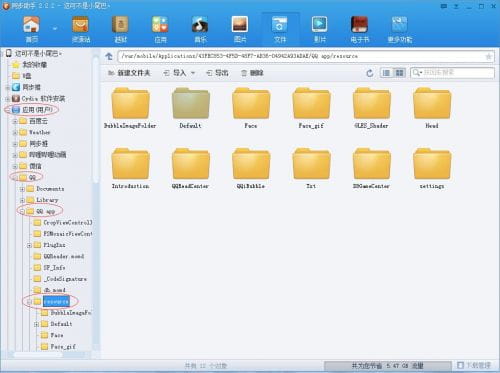This screenshot has width=500, height=373.
Task: Select the Face_gif folder in the file grid
Action: click(x=311, y=108)
